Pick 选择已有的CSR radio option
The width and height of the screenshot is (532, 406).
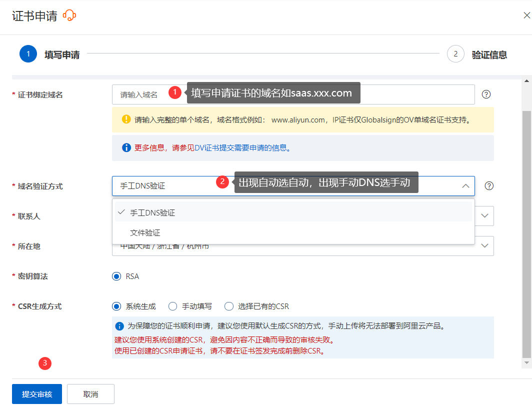(229, 306)
